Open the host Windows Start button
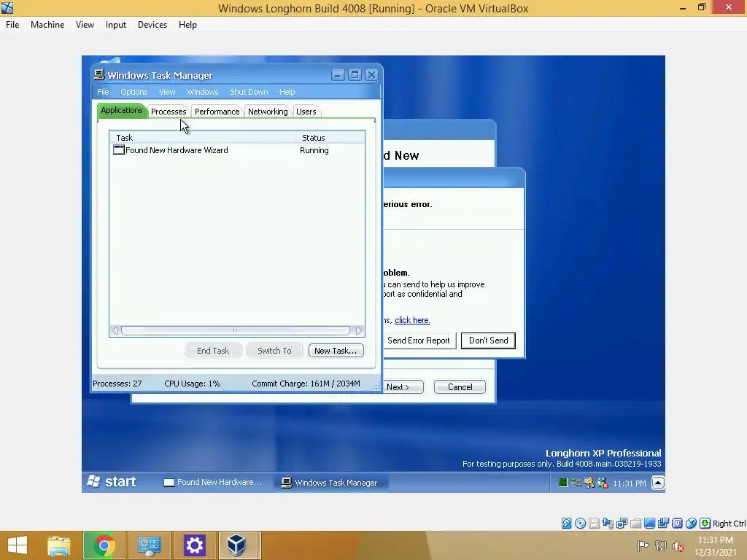The image size is (747, 560). point(18,545)
